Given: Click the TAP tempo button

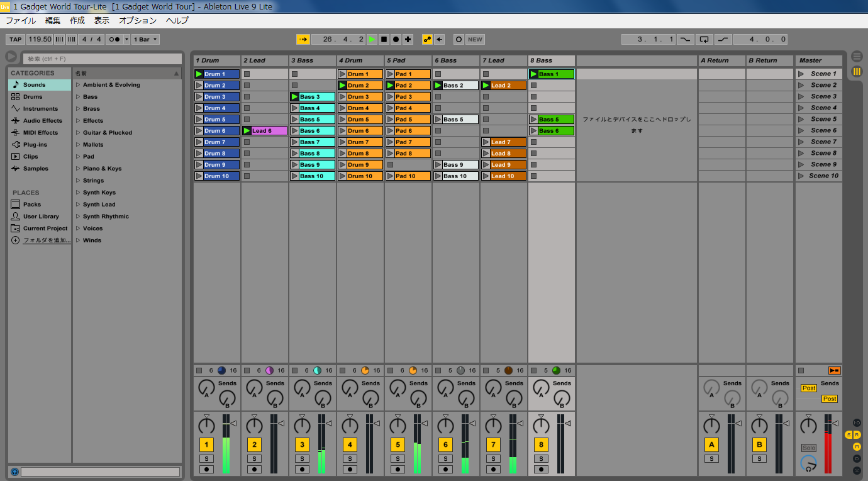Looking at the screenshot, I should (x=16, y=39).
